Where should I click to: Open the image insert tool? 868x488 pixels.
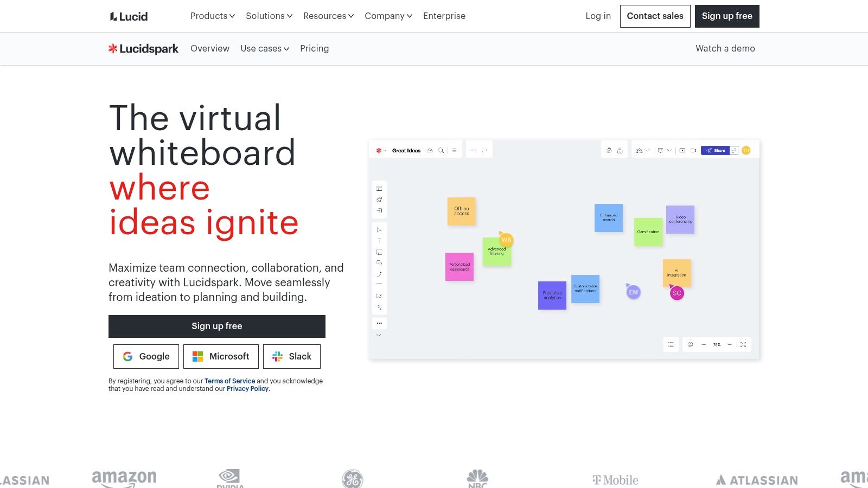point(379,296)
